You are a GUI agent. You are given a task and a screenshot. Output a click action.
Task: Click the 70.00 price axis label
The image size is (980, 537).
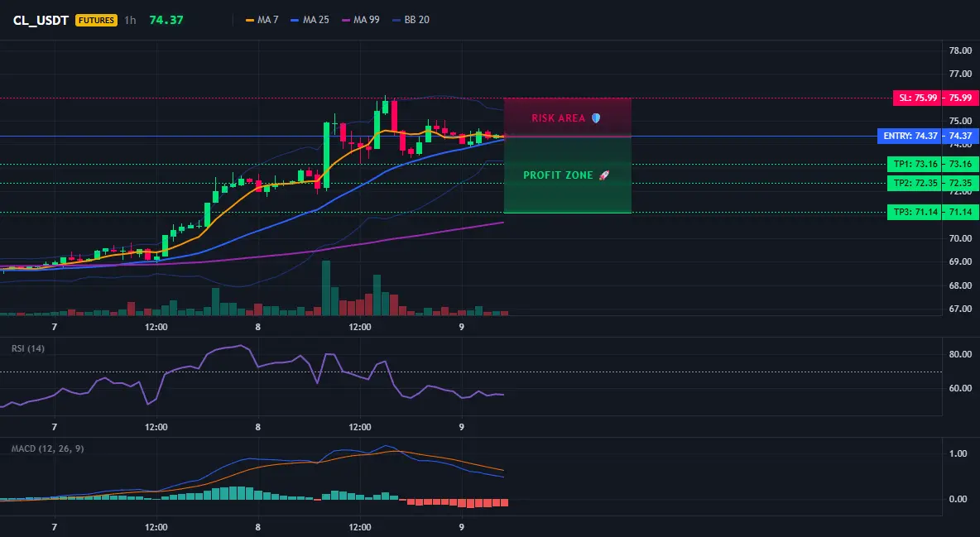(x=960, y=238)
